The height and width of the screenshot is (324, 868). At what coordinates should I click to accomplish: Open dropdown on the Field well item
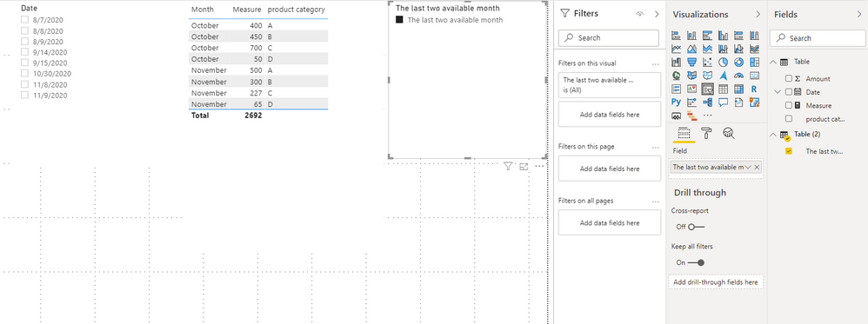coord(749,167)
